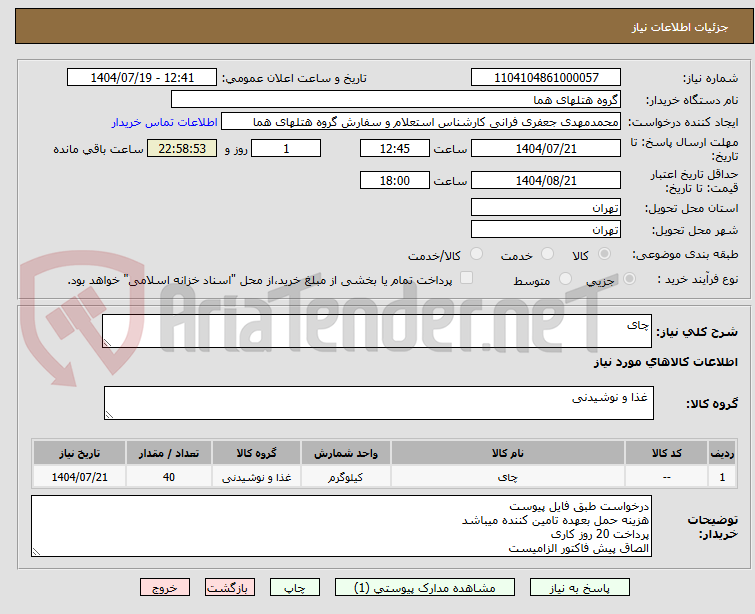Click the چاپ print button
This screenshot has height=614, width=755.
295,588
